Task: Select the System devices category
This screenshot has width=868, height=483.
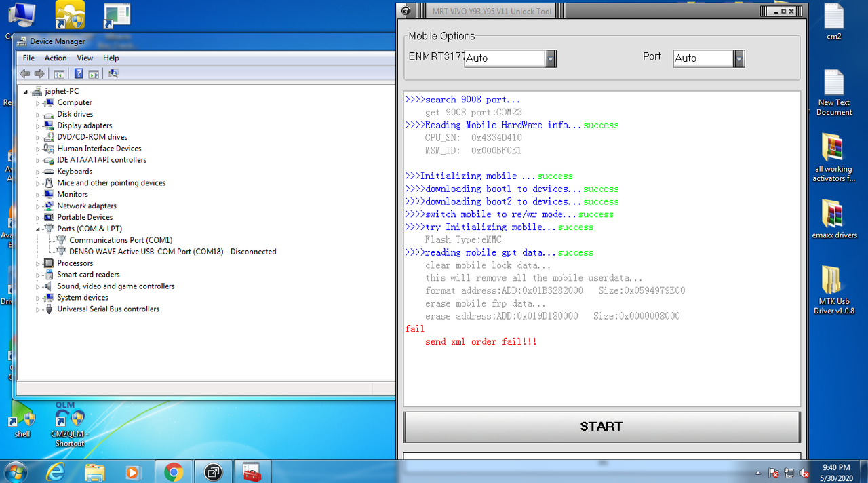Action: tap(83, 298)
